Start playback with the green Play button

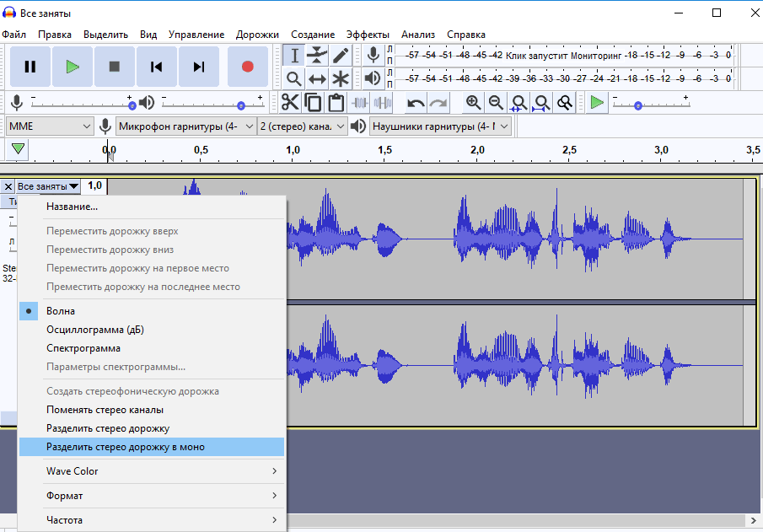[73, 67]
